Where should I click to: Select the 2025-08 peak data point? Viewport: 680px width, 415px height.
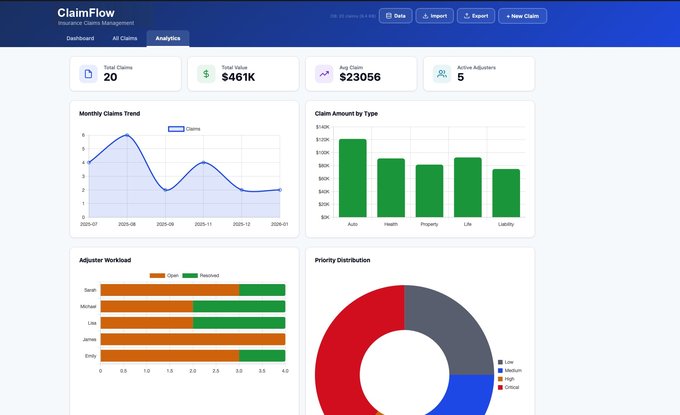tap(127, 135)
